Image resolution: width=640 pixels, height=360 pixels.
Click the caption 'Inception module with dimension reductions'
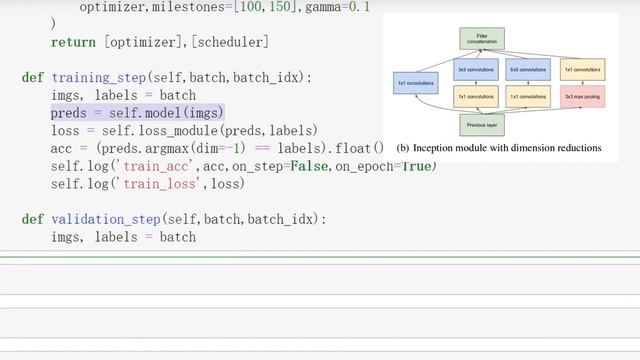507,148
